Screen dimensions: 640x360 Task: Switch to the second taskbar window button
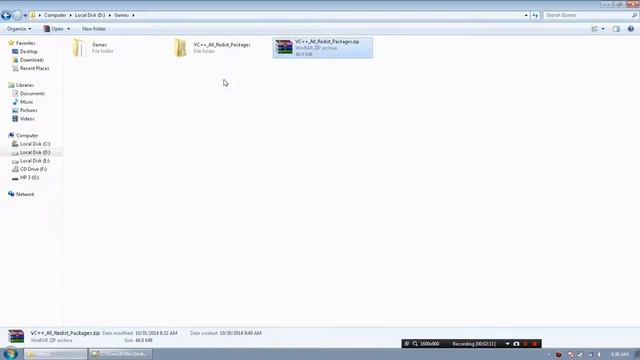pyautogui.click(x=120, y=354)
